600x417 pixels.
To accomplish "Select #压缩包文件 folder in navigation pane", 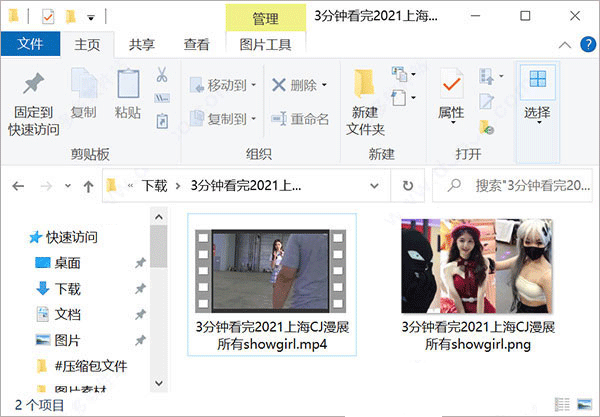I will 82,366.
